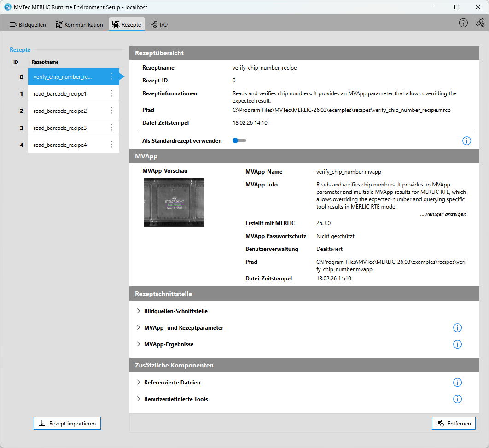This screenshot has height=448, width=489.
Task: Click the ...weniger anzeigen link
Action: [443, 214]
